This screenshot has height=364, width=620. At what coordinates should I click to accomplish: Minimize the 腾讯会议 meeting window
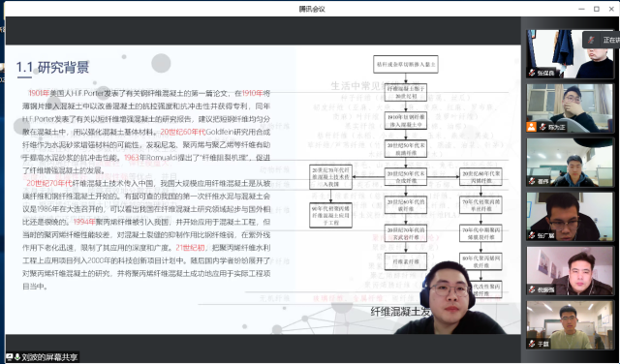point(581,9)
